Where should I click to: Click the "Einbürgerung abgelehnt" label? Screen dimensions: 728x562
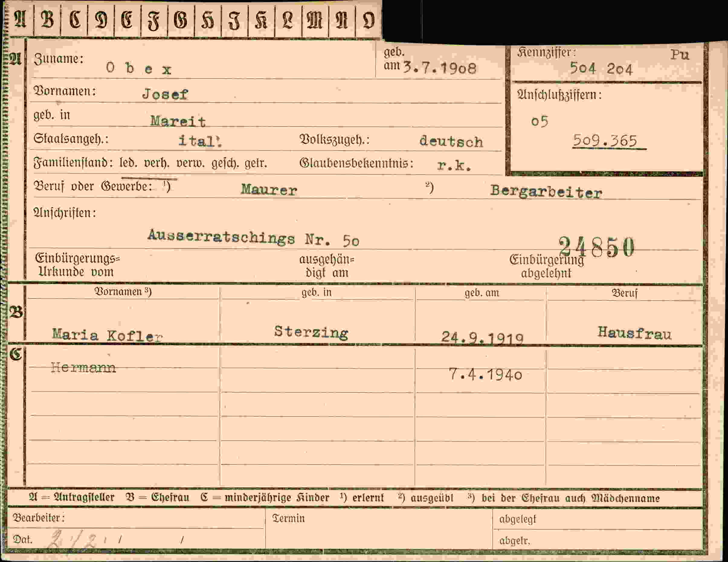point(547,267)
